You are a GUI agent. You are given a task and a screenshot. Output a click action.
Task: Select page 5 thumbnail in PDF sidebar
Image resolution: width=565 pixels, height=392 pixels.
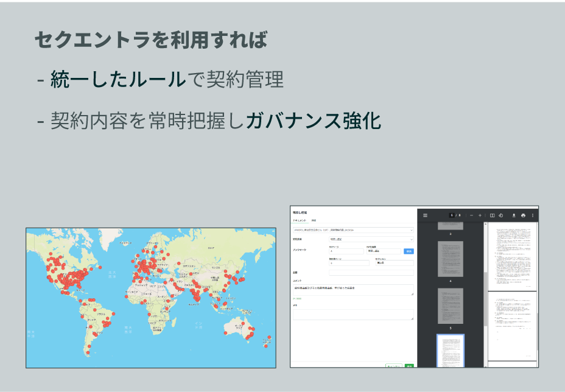(x=451, y=306)
